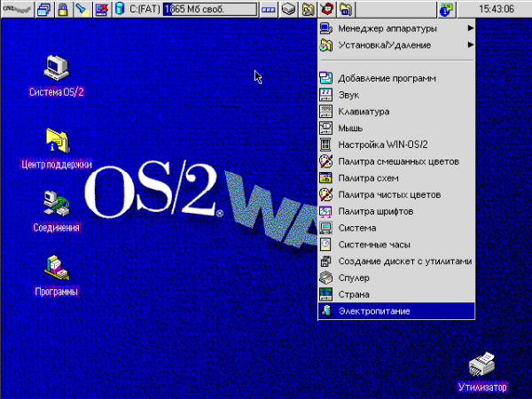
Task: Click the tray selector button with three squares
Action: pyautogui.click(x=268, y=10)
